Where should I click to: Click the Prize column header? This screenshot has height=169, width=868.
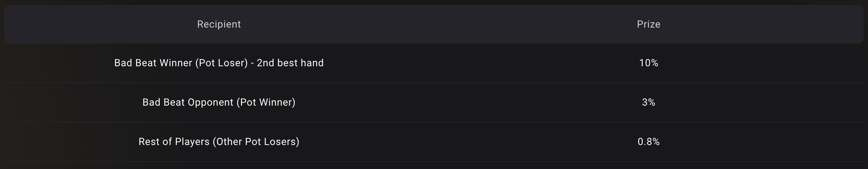click(x=648, y=24)
